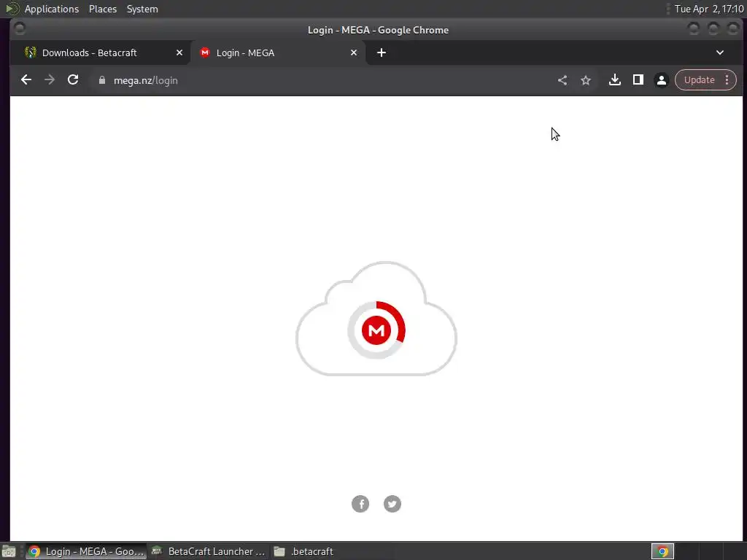Reload the MEGA login page

point(73,80)
